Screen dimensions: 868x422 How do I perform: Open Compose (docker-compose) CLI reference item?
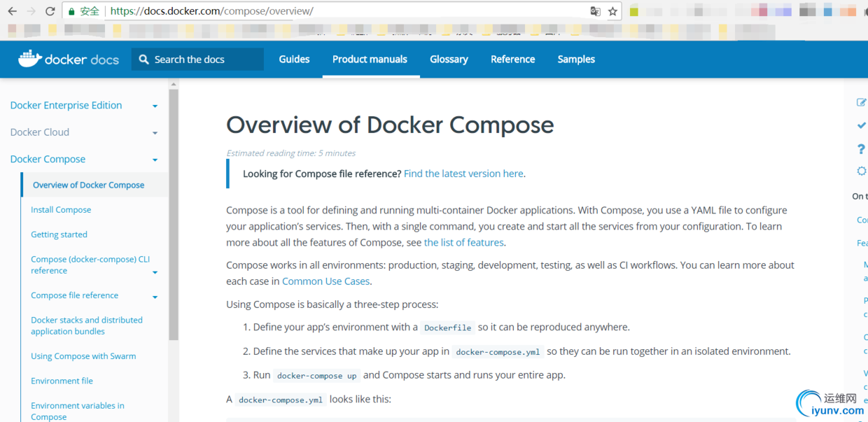(x=90, y=265)
